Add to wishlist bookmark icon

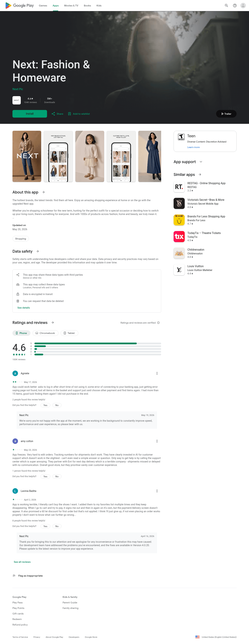[x=70, y=114]
